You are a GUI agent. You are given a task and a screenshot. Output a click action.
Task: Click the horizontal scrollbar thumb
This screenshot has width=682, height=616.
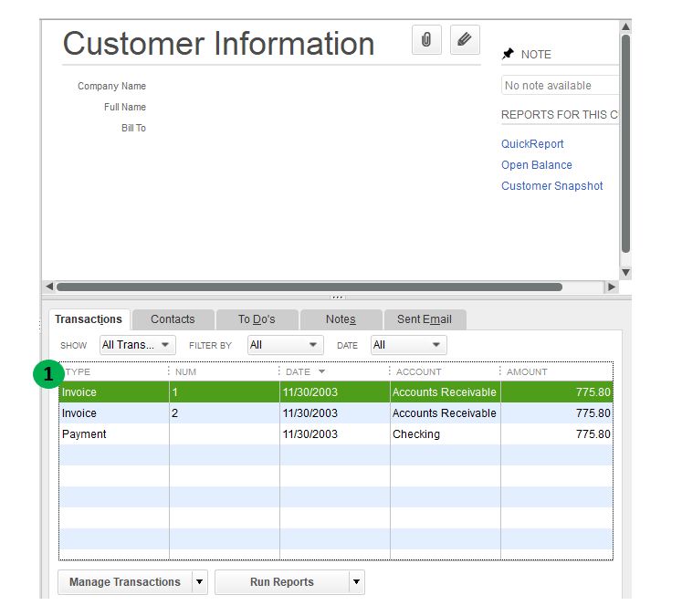pos(310,287)
